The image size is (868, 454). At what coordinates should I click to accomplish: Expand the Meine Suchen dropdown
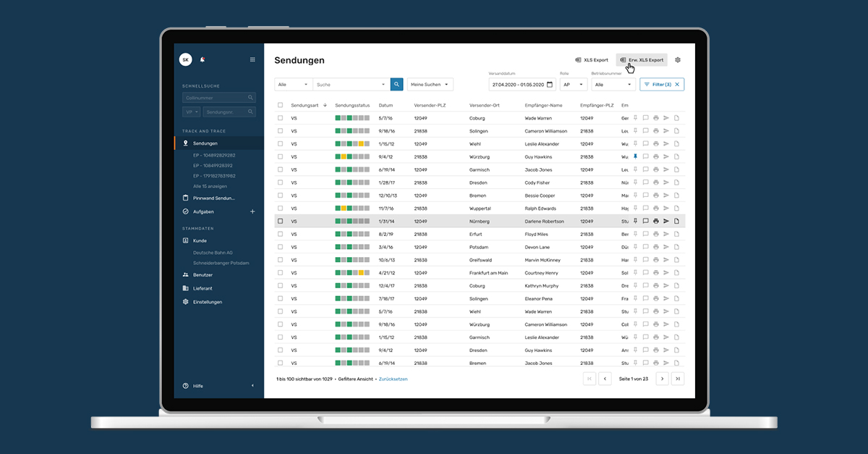coord(430,84)
